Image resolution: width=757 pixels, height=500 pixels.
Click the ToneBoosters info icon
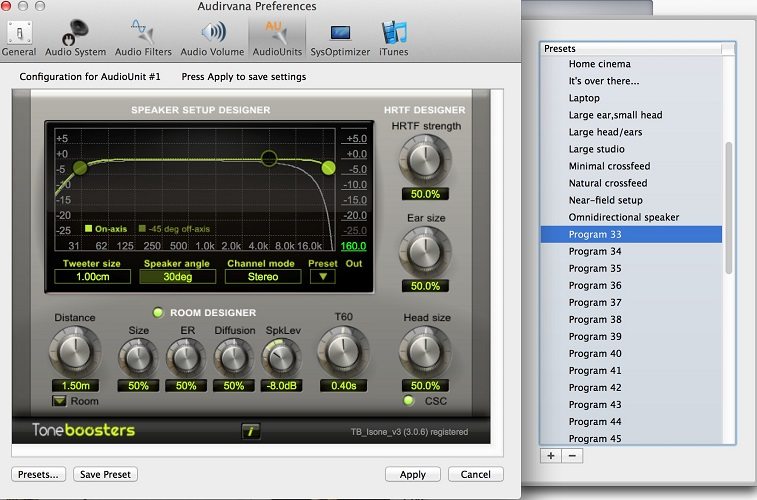251,431
